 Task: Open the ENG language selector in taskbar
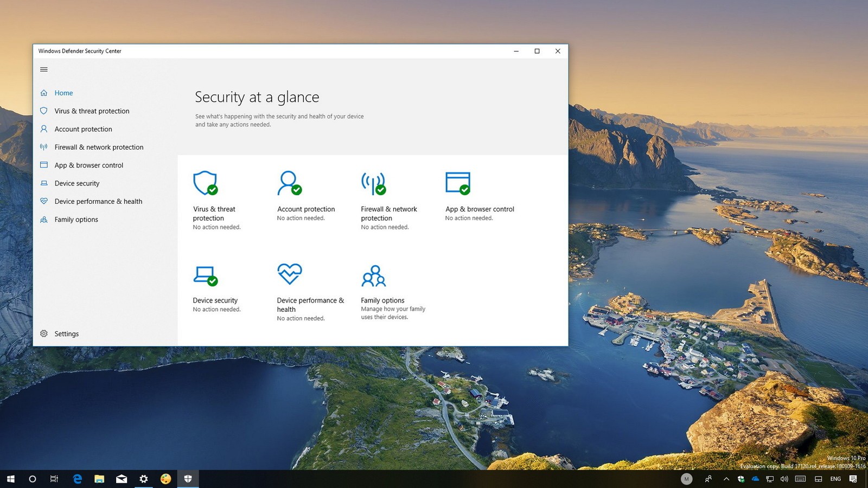click(835, 479)
